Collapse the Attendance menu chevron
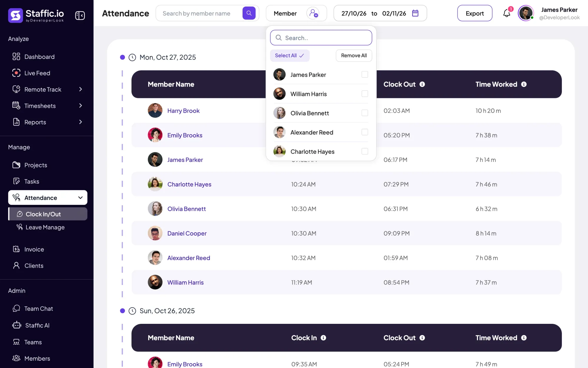The height and width of the screenshot is (368, 588). pyautogui.click(x=80, y=198)
